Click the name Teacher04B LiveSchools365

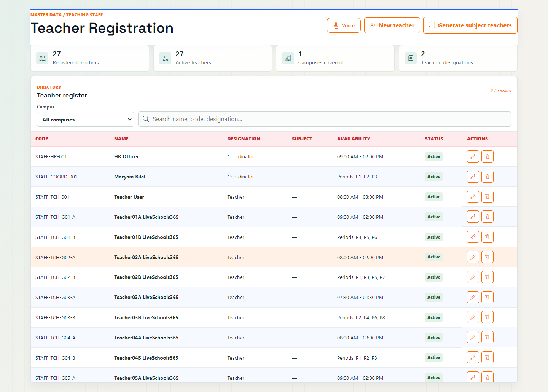(146, 358)
